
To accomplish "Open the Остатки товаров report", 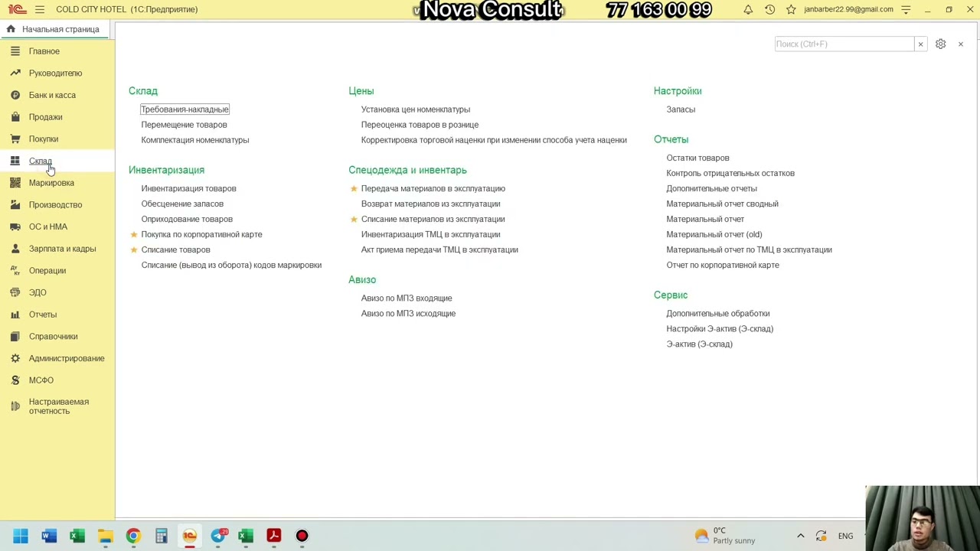I will click(x=697, y=158).
